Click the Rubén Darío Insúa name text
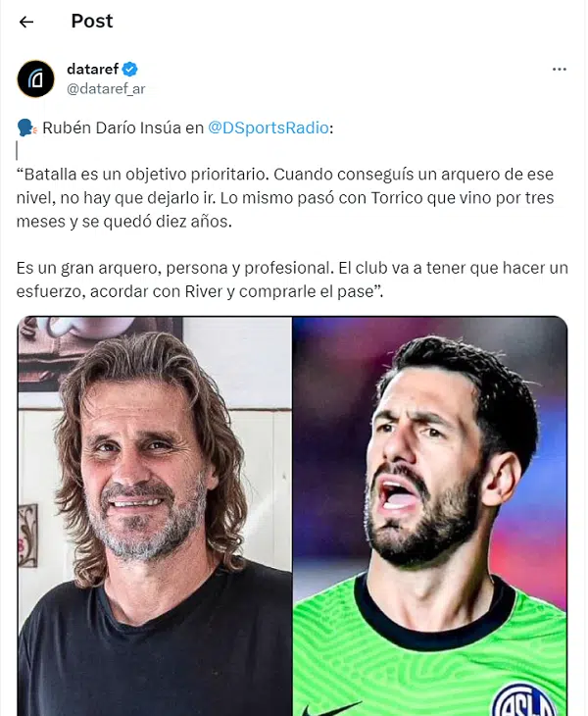The image size is (588, 716). point(112,128)
